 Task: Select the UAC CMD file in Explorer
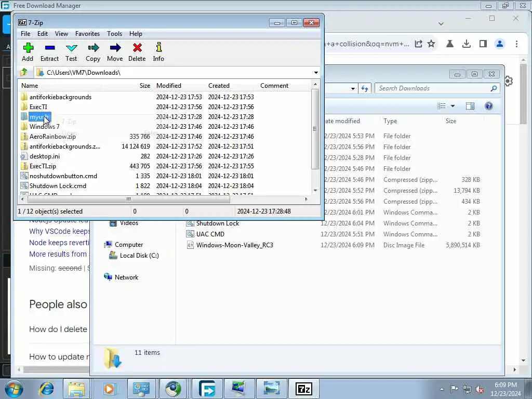210,234
